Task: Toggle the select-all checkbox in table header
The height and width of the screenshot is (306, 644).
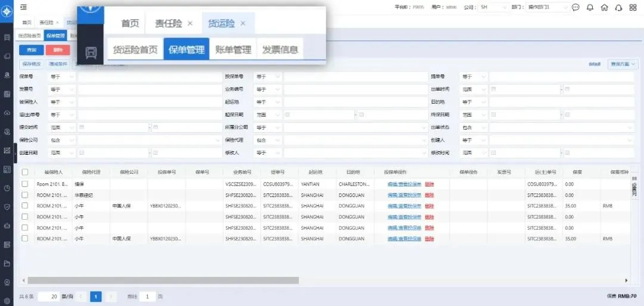Action: [x=25, y=172]
